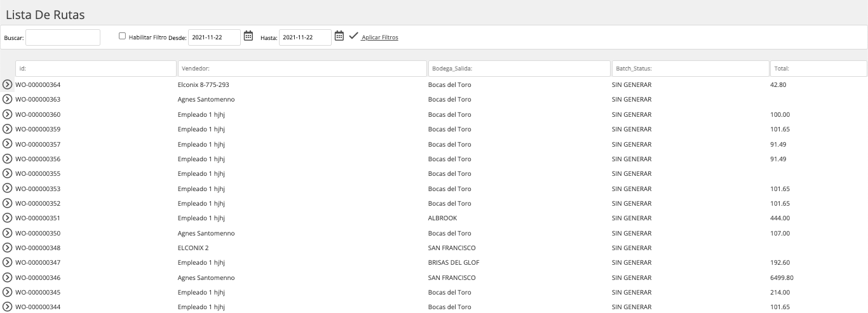Screen dimensions: 868x313
Task: Expand row WO-000000348
Action: coord(8,248)
